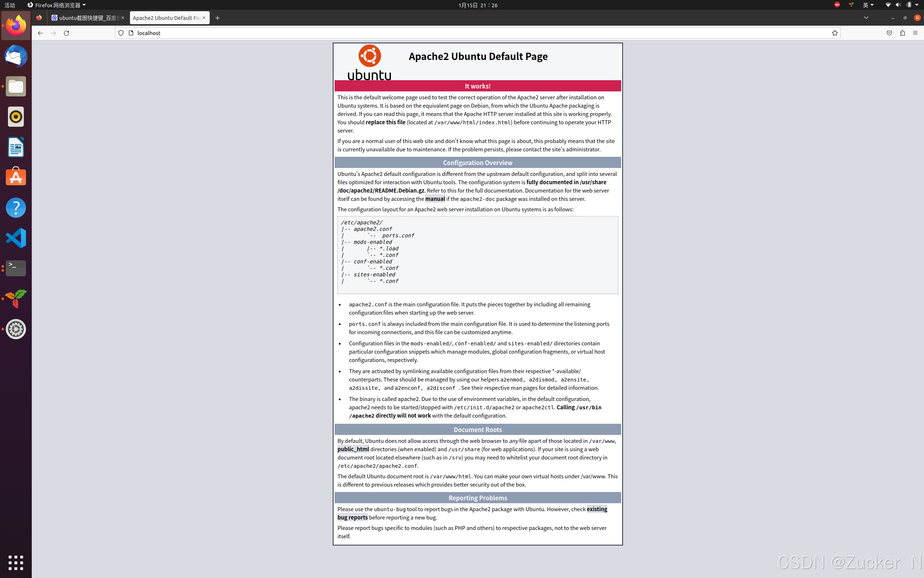The width and height of the screenshot is (924, 578).
Task: Open the 'public_html' link
Action: 353,449
